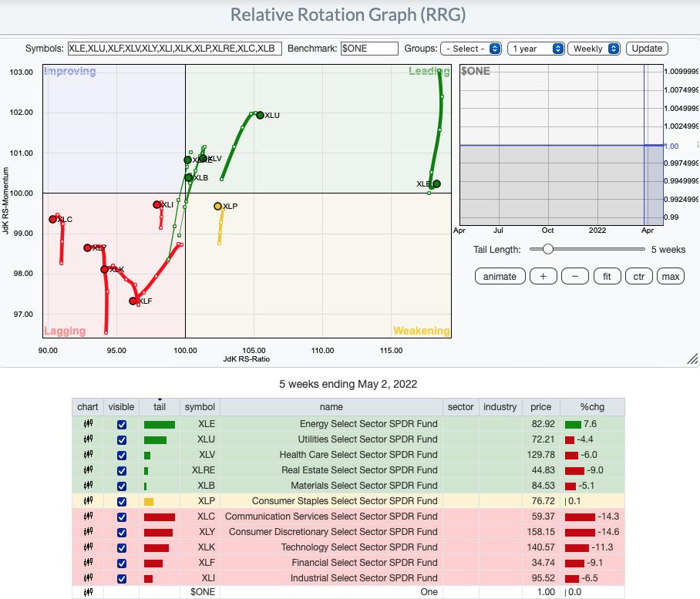Sort table by symbol column header
The image size is (700, 599).
coord(200,407)
